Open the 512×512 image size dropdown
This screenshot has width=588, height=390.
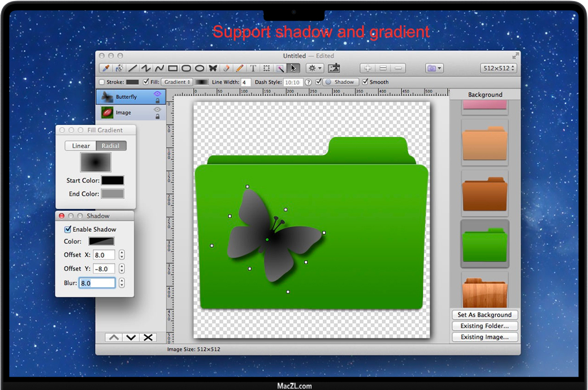click(499, 68)
